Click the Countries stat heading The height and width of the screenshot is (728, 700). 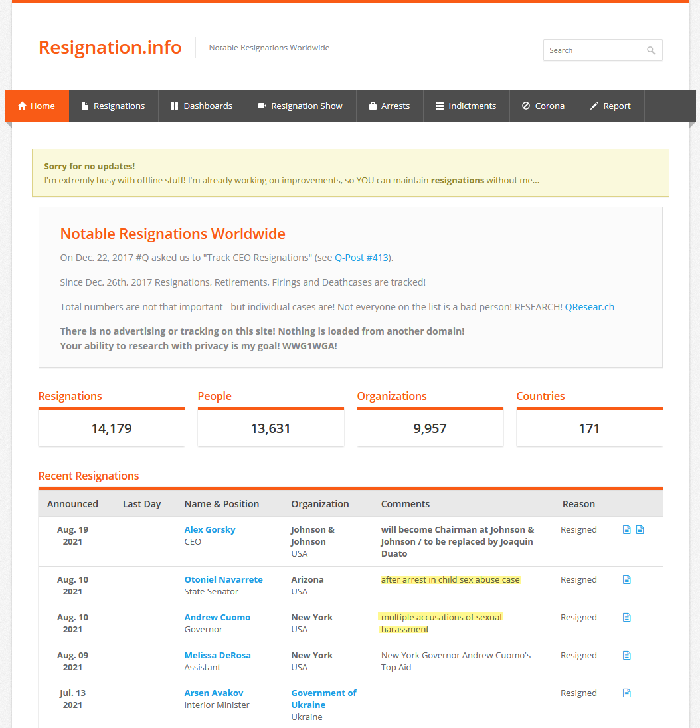click(541, 396)
